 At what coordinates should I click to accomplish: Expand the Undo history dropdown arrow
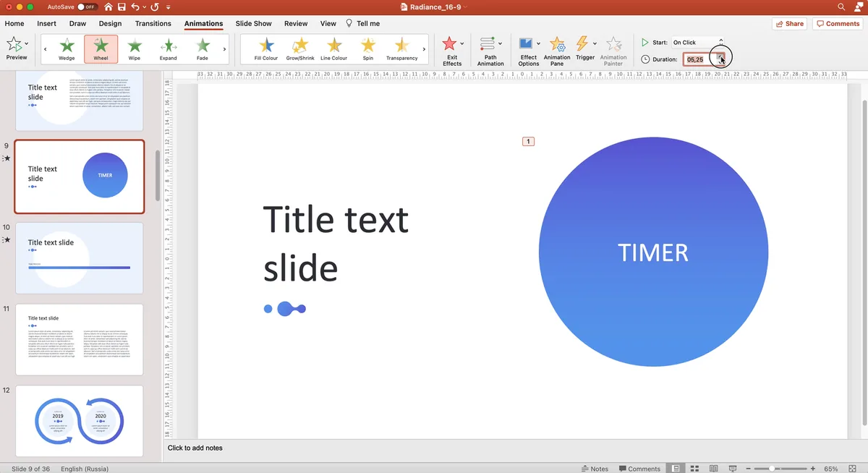[144, 7]
